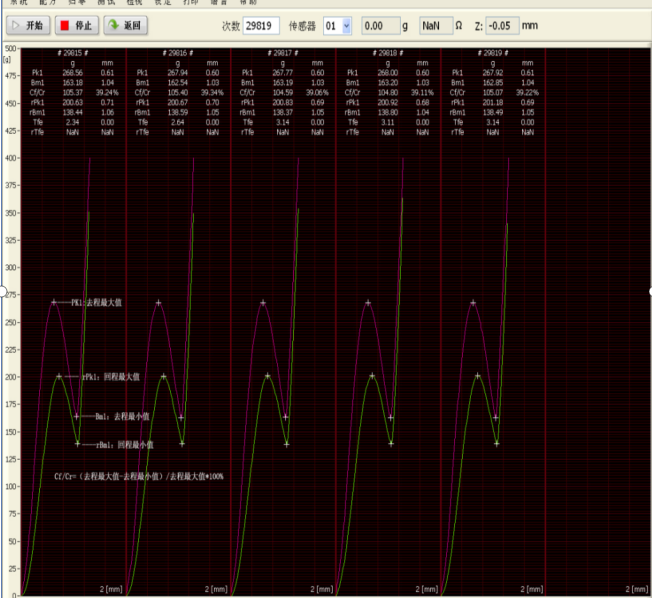Click the Bm1 minimum cross marker in curve 29818
This screenshot has width=652, height=598.
coord(390,418)
